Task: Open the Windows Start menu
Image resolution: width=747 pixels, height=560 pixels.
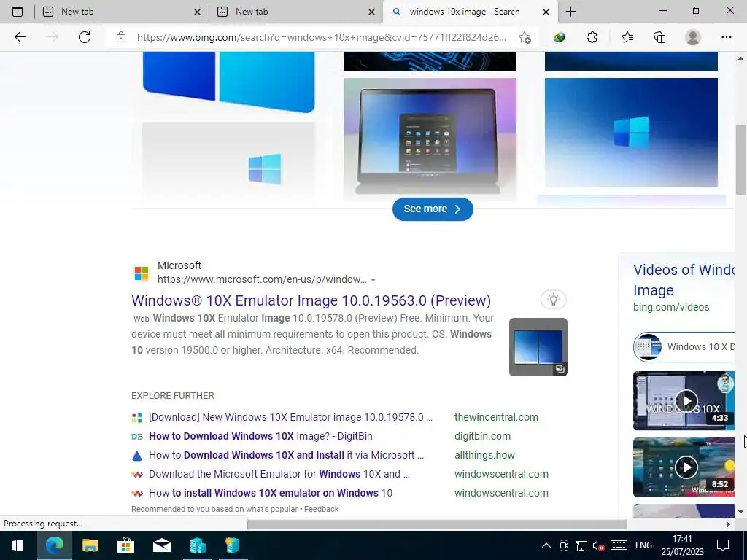Action: coord(18,545)
